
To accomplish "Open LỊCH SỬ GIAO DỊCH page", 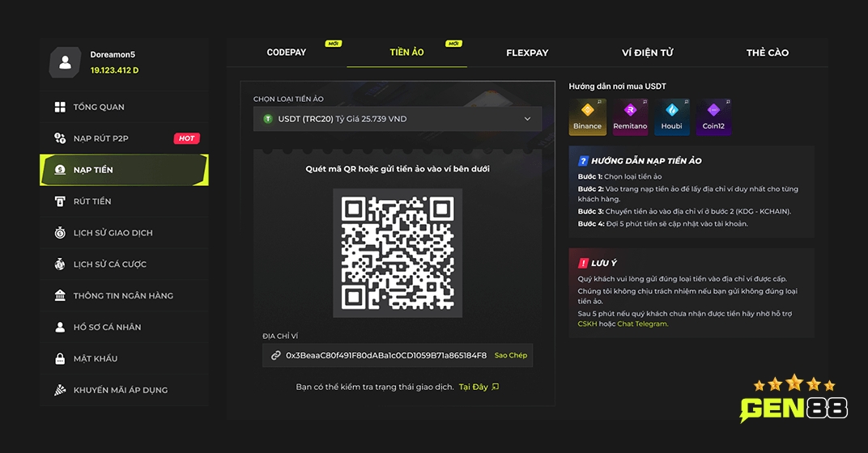I will (x=124, y=233).
